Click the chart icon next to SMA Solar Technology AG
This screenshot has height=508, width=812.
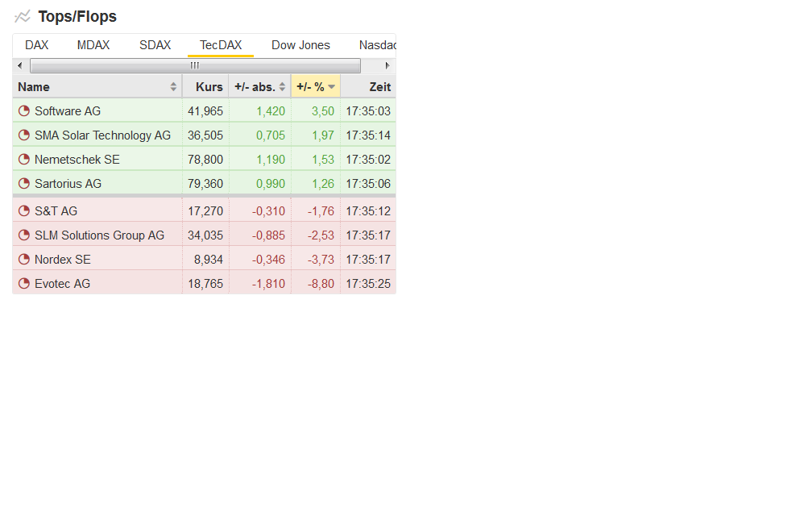click(24, 135)
